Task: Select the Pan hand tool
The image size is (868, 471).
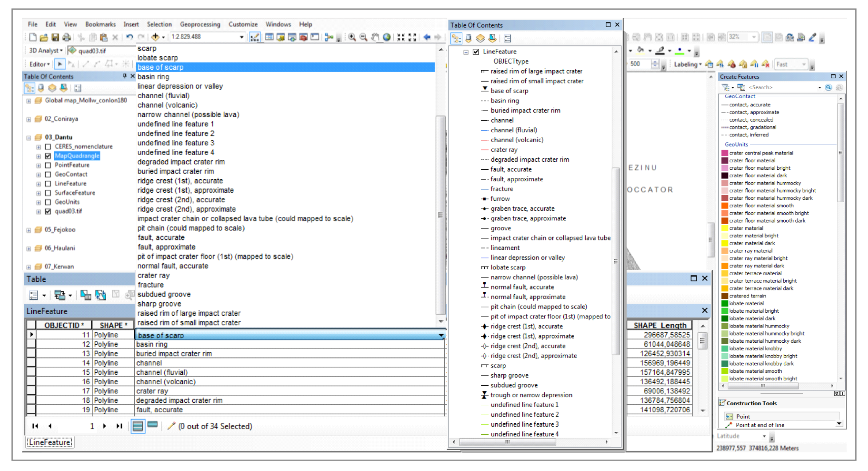Action: click(375, 37)
